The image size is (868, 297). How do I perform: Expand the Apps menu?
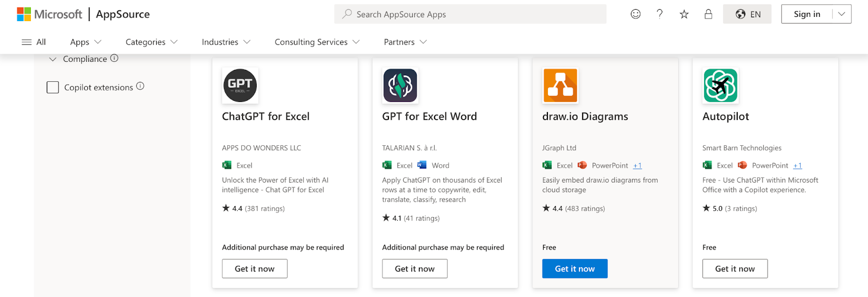pyautogui.click(x=86, y=42)
